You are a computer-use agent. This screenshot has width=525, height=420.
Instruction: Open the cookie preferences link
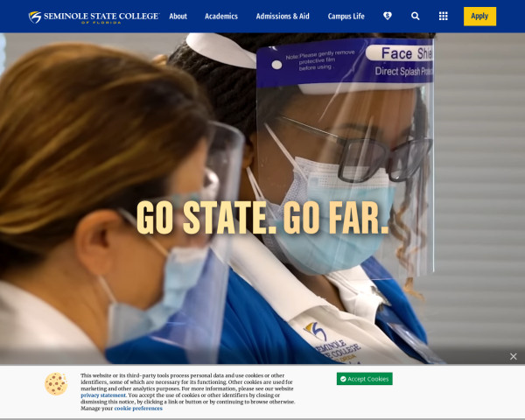coord(138,409)
